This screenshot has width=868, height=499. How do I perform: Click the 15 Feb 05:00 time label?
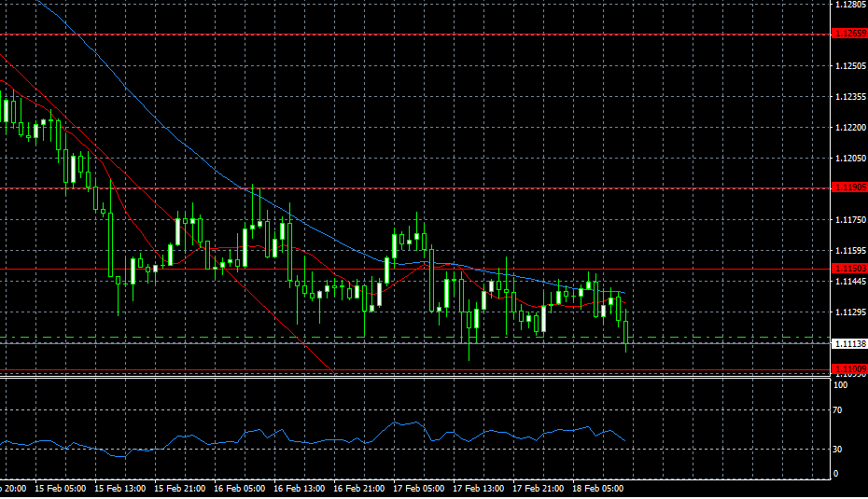click(61, 489)
